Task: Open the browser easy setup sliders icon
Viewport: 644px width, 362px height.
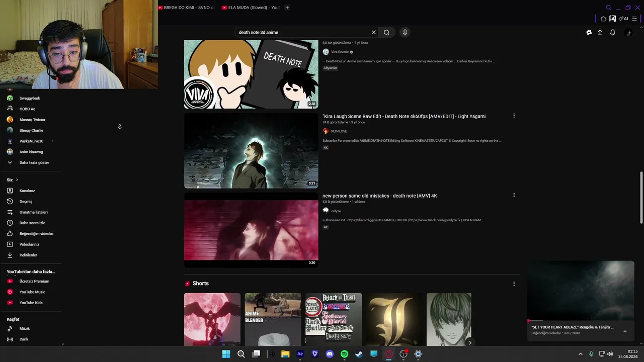Action: point(634,19)
